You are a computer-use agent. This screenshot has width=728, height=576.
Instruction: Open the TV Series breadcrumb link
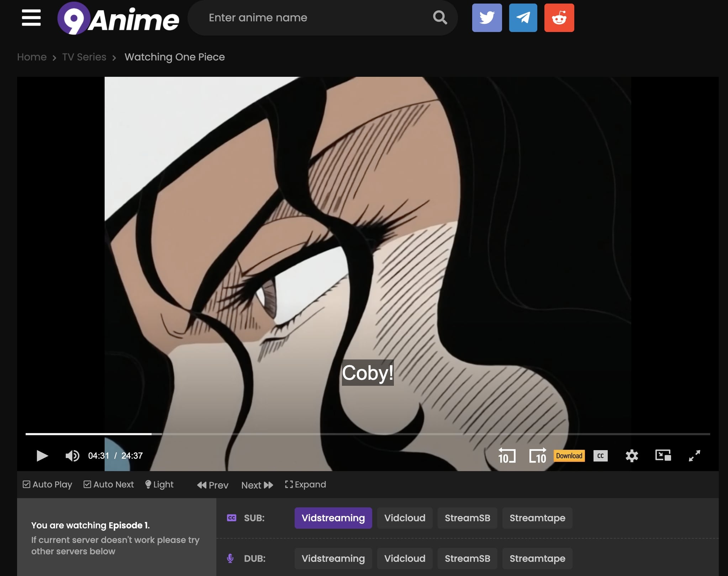tap(84, 57)
